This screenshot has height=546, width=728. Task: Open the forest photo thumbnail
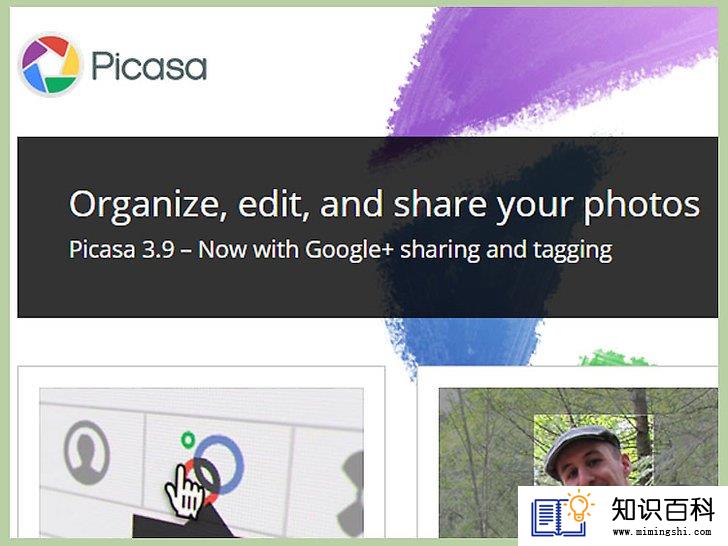click(578, 462)
